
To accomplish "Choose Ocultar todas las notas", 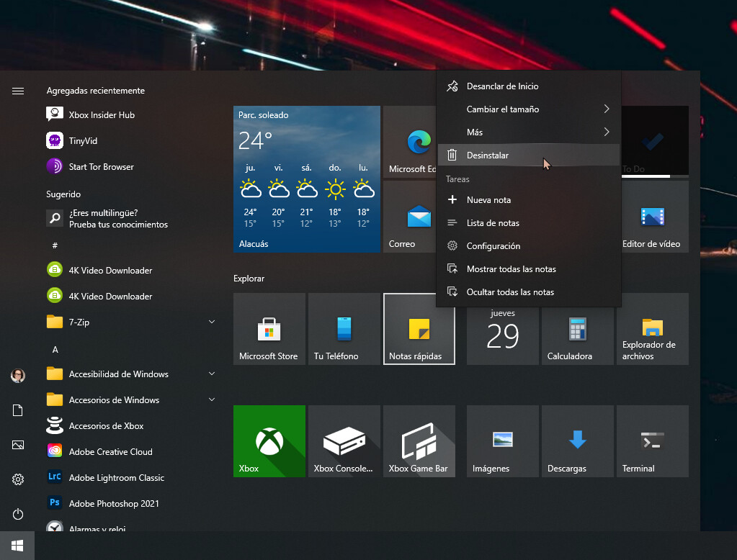I will [x=529, y=292].
